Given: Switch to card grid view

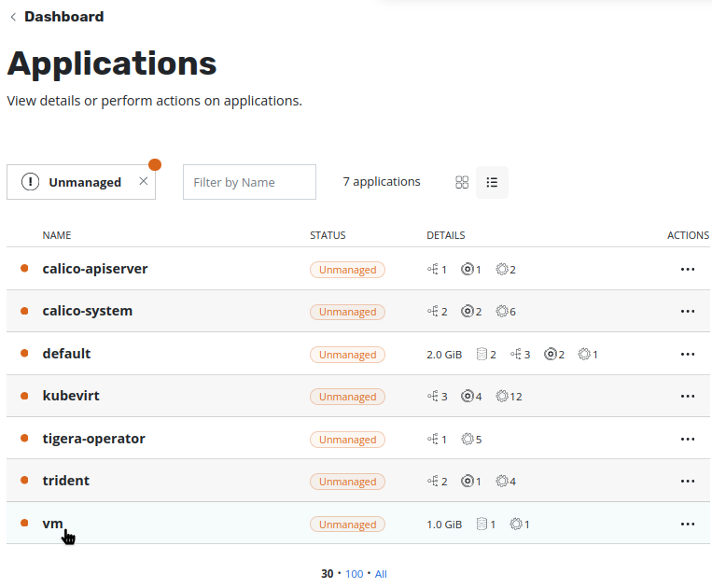Looking at the screenshot, I should [x=462, y=182].
